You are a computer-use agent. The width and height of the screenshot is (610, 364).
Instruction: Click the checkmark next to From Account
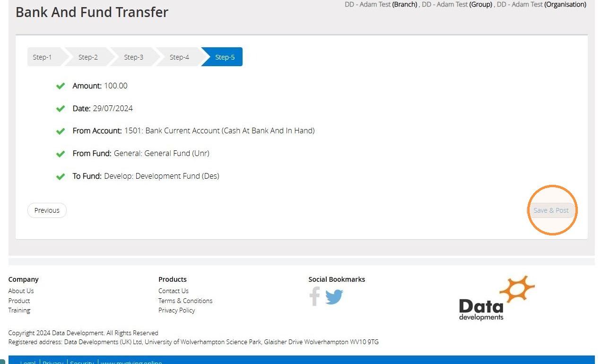point(61,131)
